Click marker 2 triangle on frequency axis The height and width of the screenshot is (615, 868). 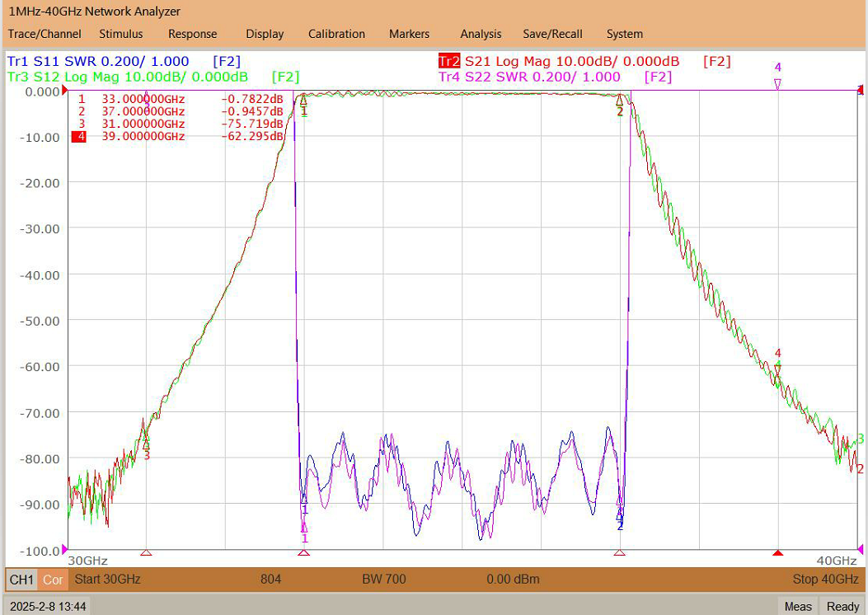[619, 552]
